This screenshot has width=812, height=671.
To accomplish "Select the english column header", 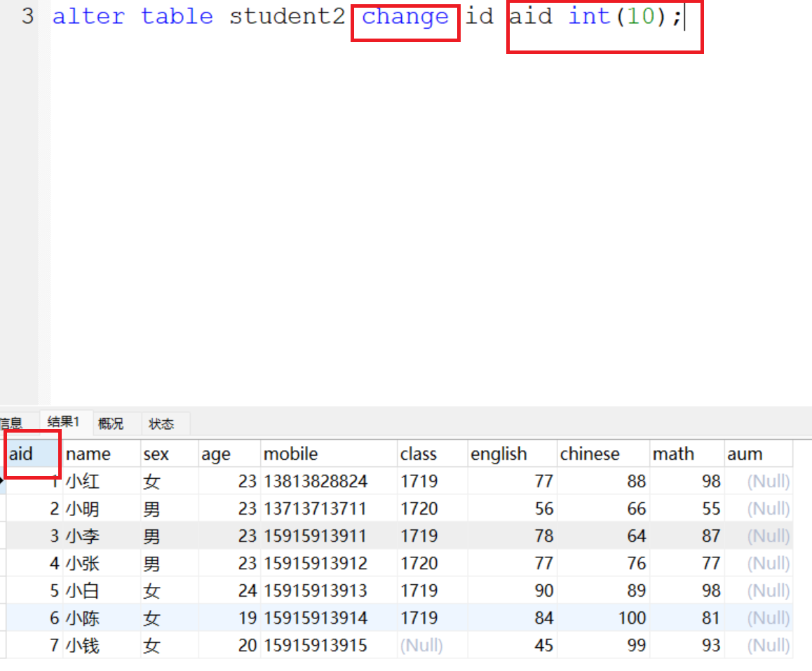I will point(512,454).
